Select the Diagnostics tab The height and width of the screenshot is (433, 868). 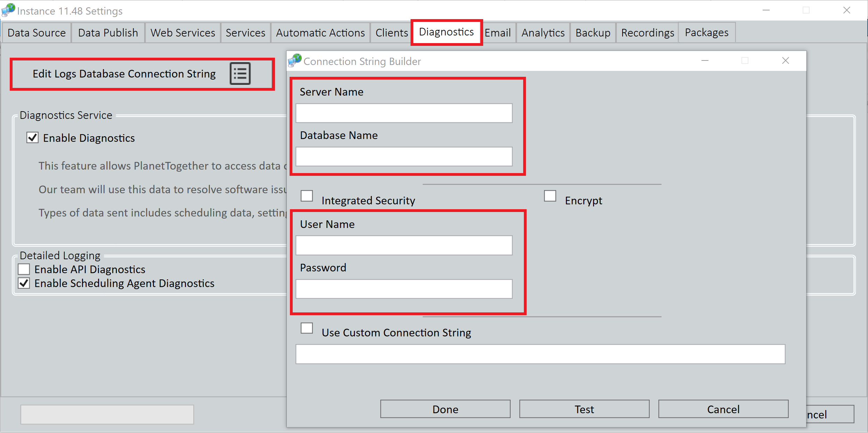pos(446,32)
